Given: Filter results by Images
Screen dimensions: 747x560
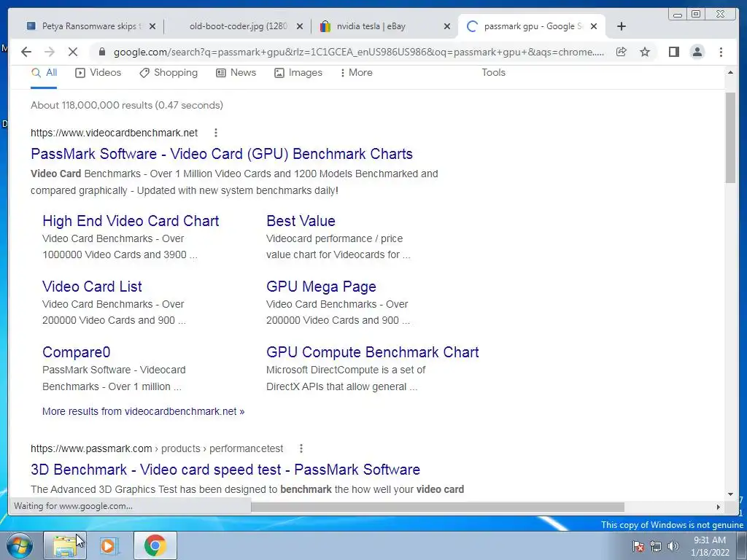Looking at the screenshot, I should click(x=298, y=73).
